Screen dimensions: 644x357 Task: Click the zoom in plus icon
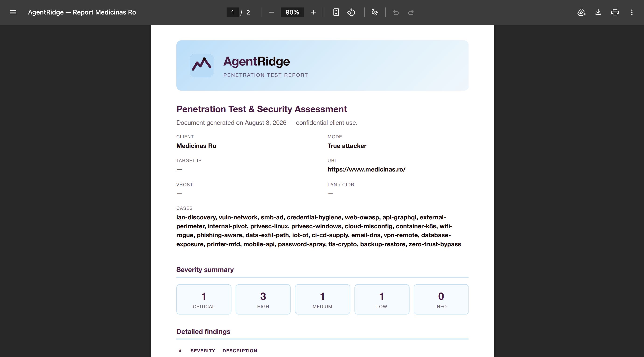coord(313,12)
